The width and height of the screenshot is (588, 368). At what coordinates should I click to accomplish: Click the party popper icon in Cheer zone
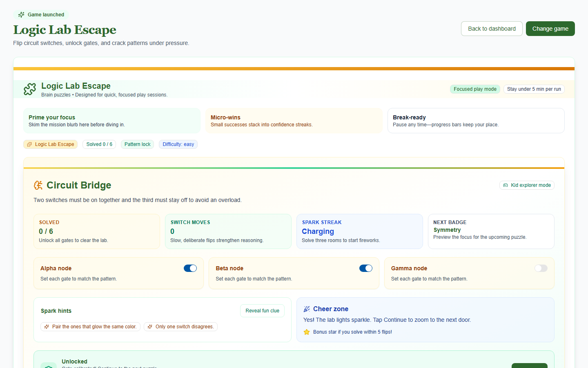pyautogui.click(x=307, y=309)
